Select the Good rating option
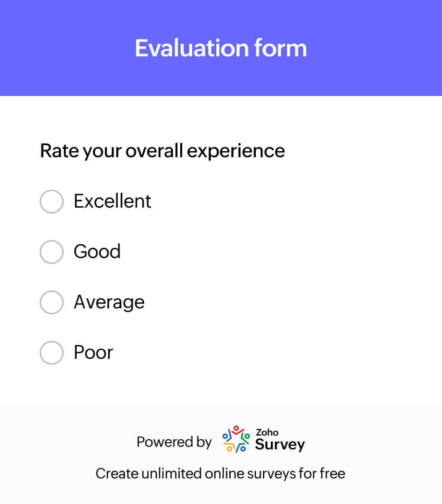This screenshot has height=504, width=442. (x=52, y=252)
